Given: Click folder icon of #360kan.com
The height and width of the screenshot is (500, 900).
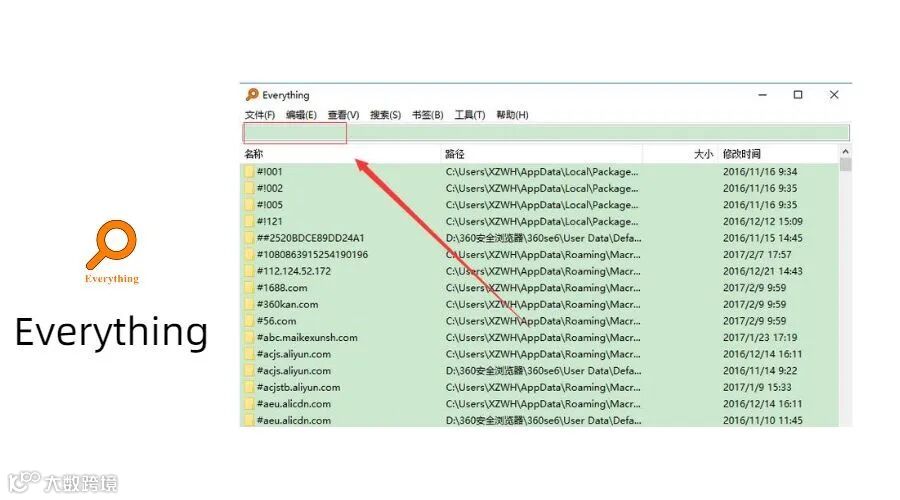Looking at the screenshot, I should (x=249, y=305).
